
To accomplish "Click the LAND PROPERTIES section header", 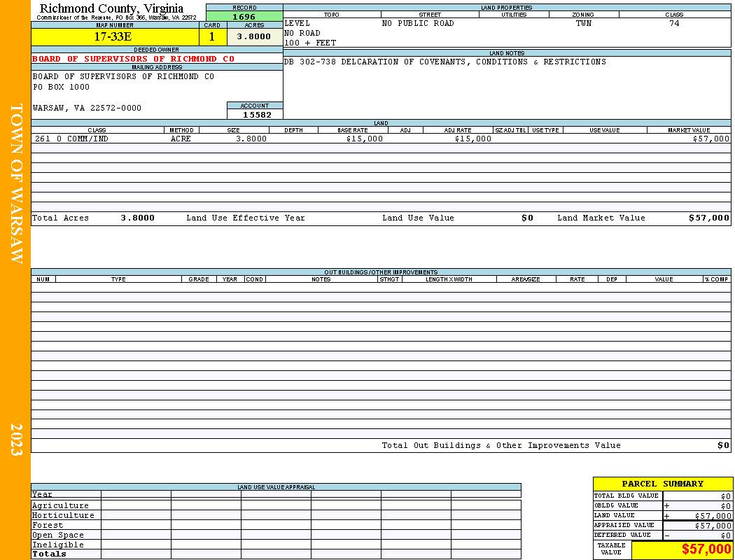I will (x=507, y=8).
